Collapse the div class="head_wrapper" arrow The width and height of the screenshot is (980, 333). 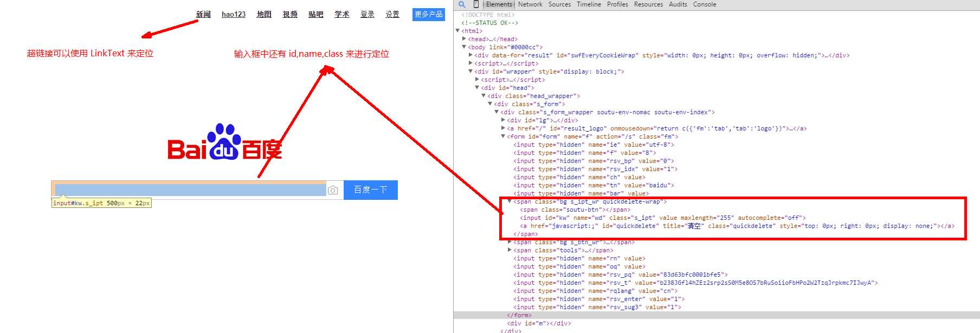point(483,96)
